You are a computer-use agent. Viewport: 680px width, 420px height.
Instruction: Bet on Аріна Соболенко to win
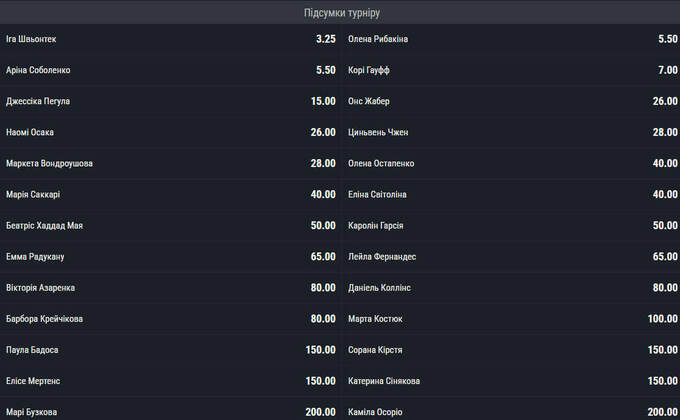170,70
